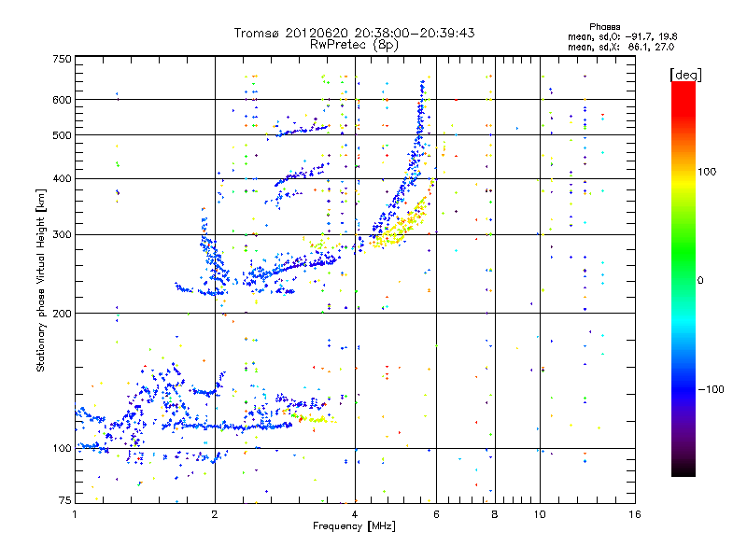Screen dimensions: 747x560
Task: Click the green zone of the colorbar near 0
Action: 684,267
